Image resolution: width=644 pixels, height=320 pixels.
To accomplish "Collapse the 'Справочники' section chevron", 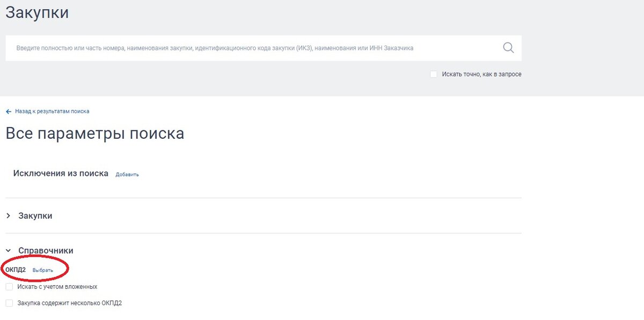I will [8, 250].
